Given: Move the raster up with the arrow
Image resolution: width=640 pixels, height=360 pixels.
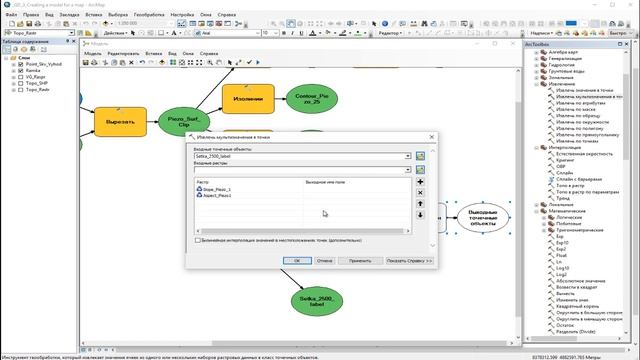Looking at the screenshot, I should (420, 204).
